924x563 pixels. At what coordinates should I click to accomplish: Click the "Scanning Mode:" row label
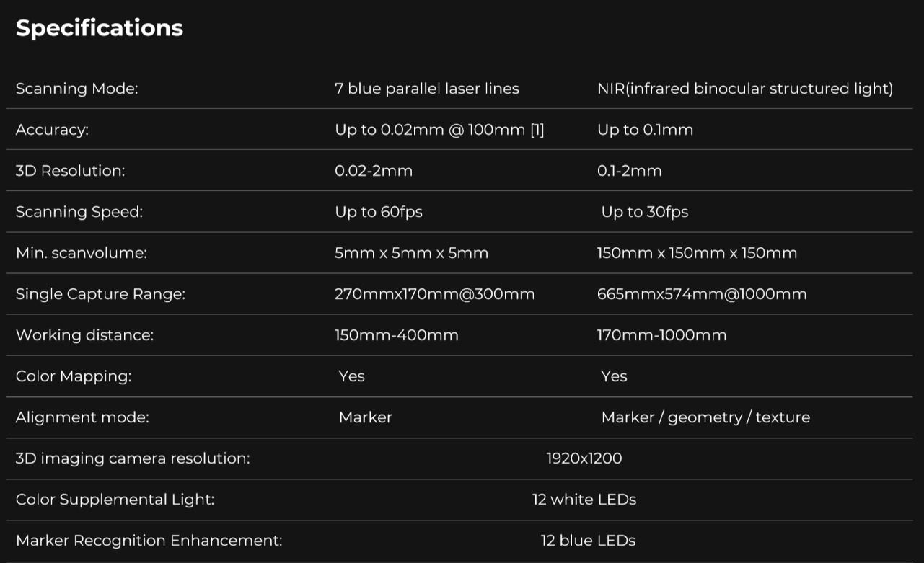[76, 89]
